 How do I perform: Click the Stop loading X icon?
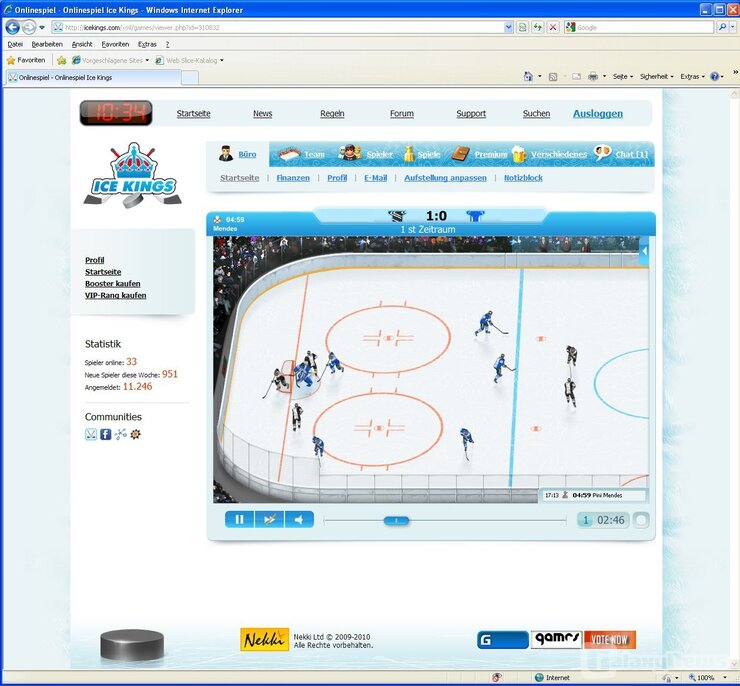[x=553, y=27]
